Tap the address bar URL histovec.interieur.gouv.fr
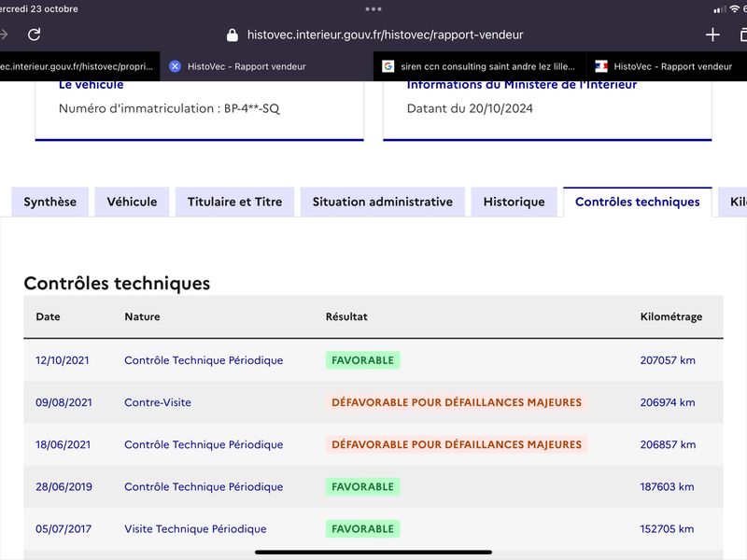The width and height of the screenshot is (747, 560). (385, 35)
